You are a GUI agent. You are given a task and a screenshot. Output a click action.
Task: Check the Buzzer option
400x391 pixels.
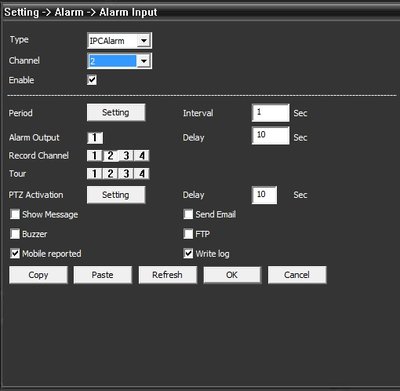pos(15,234)
